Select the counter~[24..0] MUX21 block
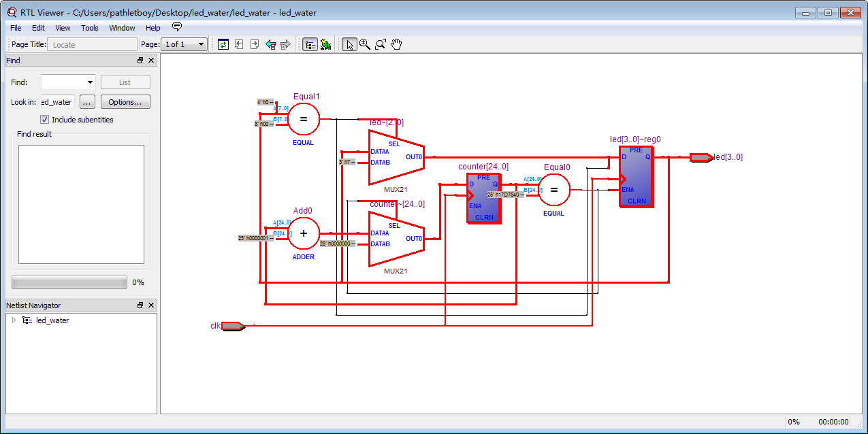The image size is (868, 434). tap(396, 239)
